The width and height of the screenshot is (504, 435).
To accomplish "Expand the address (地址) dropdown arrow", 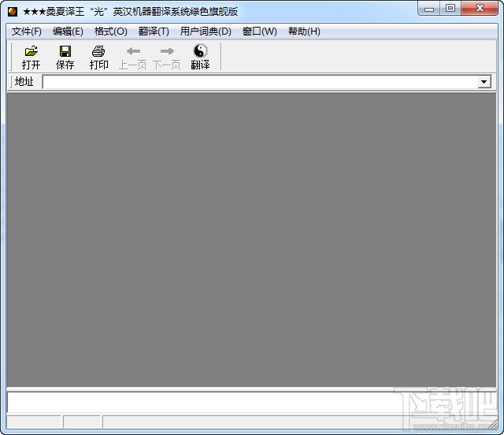I will 484,82.
